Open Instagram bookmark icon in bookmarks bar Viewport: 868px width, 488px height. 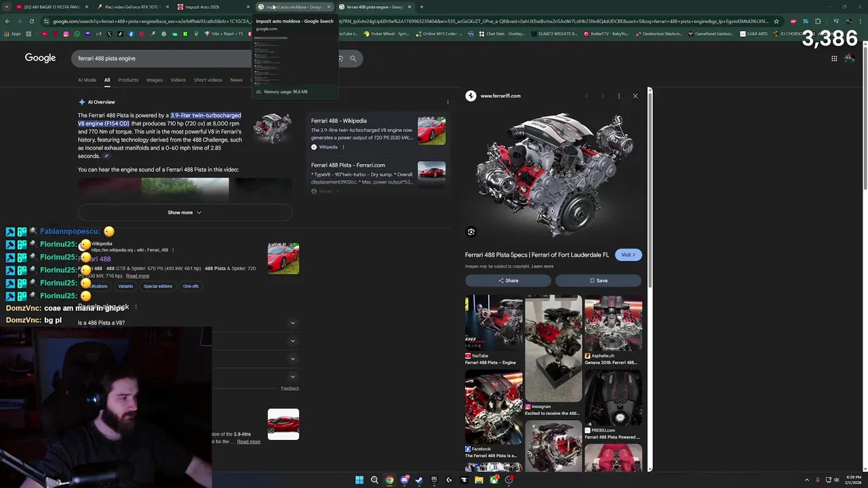click(x=66, y=34)
